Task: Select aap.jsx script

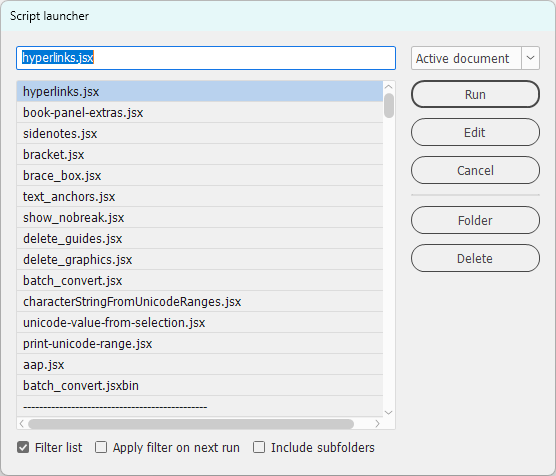Action: 200,364
